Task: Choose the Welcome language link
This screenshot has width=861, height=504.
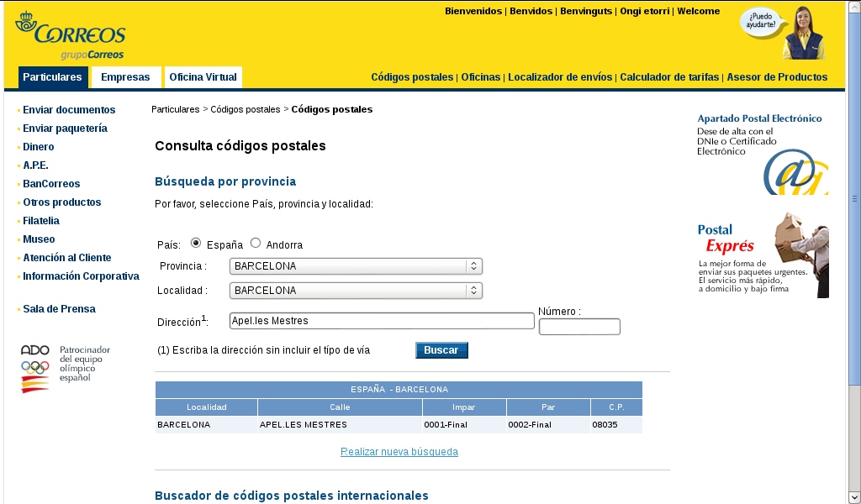Action: pos(699,11)
